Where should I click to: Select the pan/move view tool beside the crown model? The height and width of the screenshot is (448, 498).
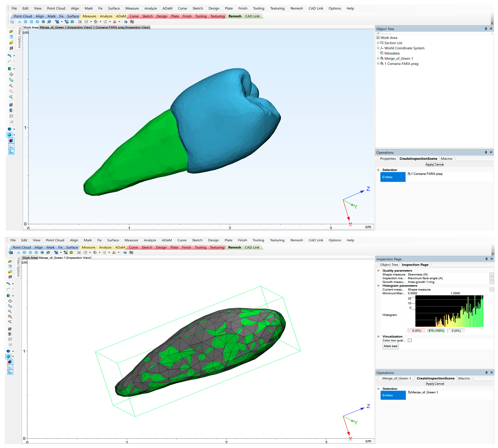coord(11,74)
